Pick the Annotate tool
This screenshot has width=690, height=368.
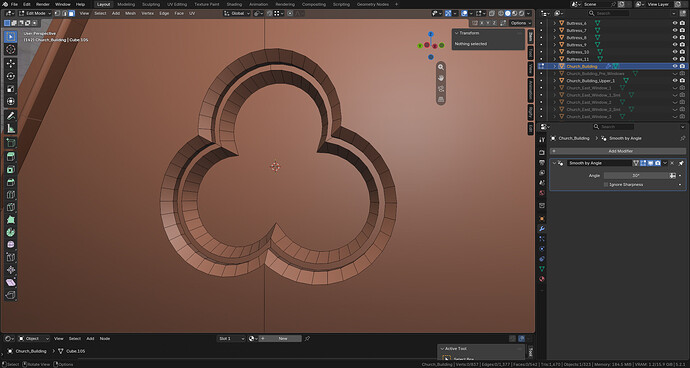pos(11,116)
